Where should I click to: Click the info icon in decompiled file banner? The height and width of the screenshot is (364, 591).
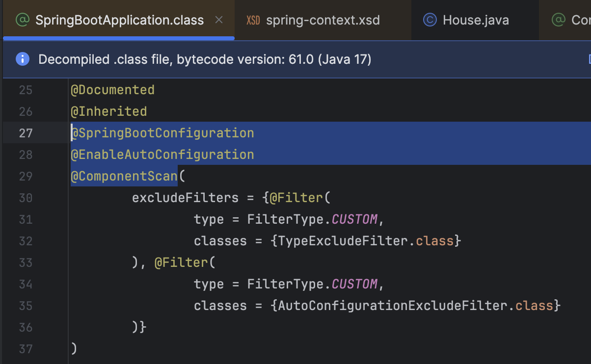(x=23, y=59)
